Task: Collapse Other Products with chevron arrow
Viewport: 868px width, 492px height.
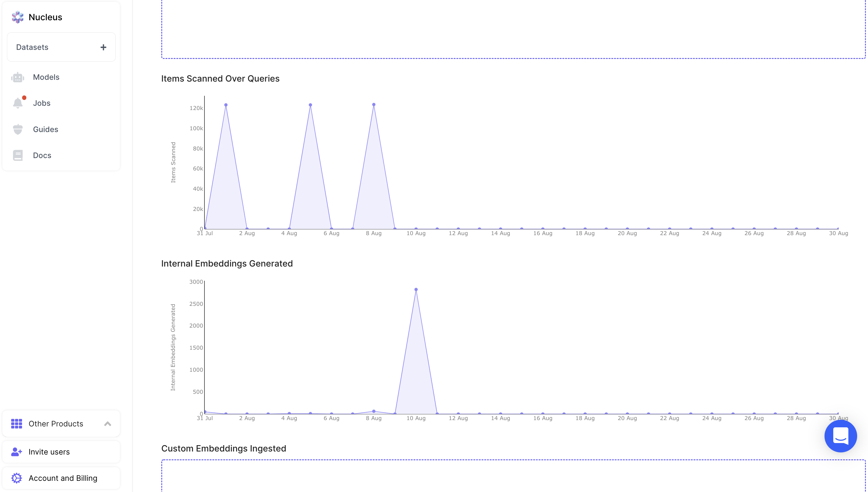Action: click(x=108, y=423)
